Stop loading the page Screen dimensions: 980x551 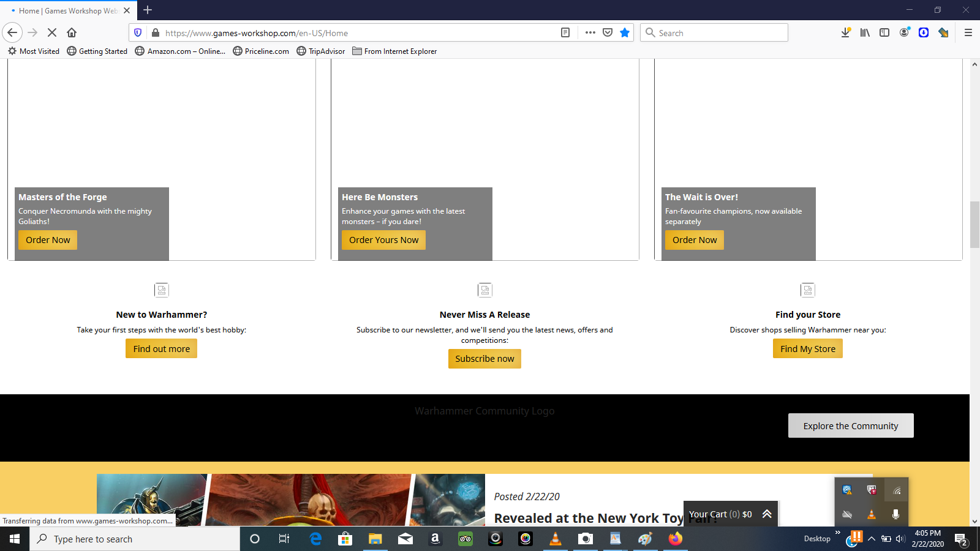pyautogui.click(x=52, y=32)
